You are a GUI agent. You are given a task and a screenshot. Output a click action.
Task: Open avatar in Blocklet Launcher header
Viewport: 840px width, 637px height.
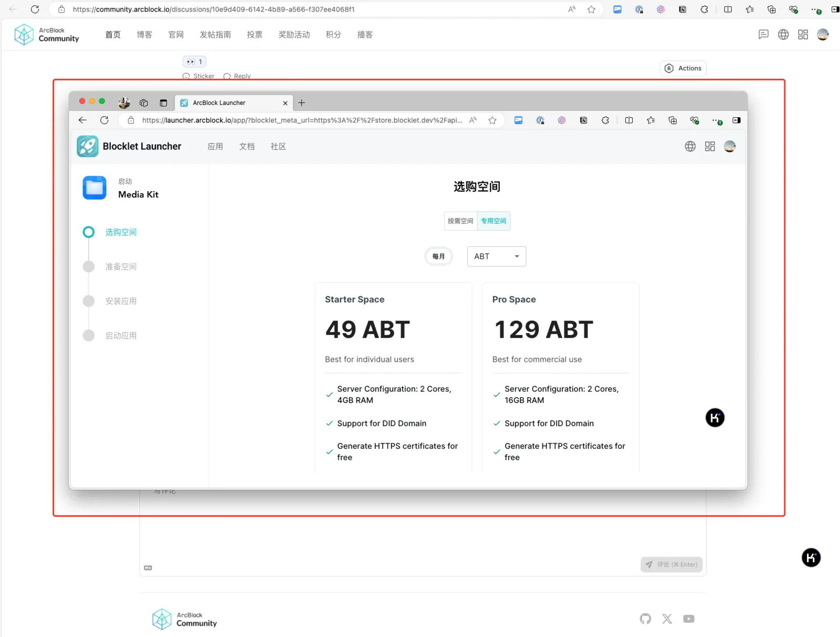pos(730,147)
